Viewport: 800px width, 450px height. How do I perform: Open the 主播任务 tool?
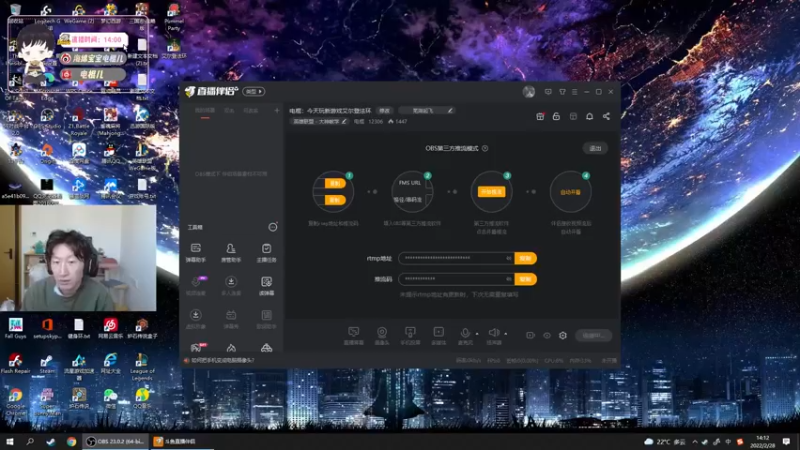coord(266,253)
